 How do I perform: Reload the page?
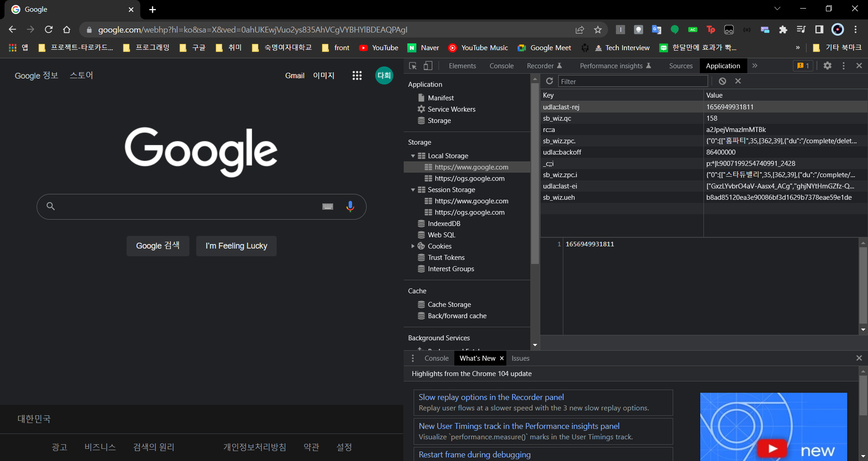(49, 29)
